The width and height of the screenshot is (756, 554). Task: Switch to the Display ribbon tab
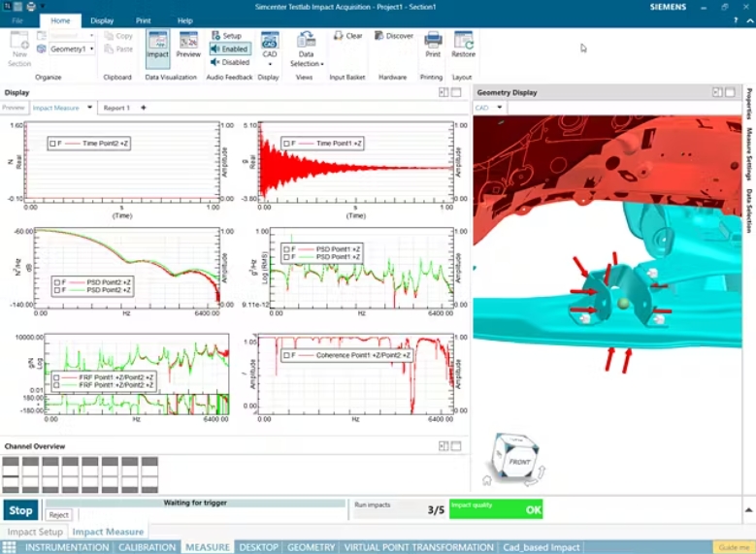(x=102, y=20)
